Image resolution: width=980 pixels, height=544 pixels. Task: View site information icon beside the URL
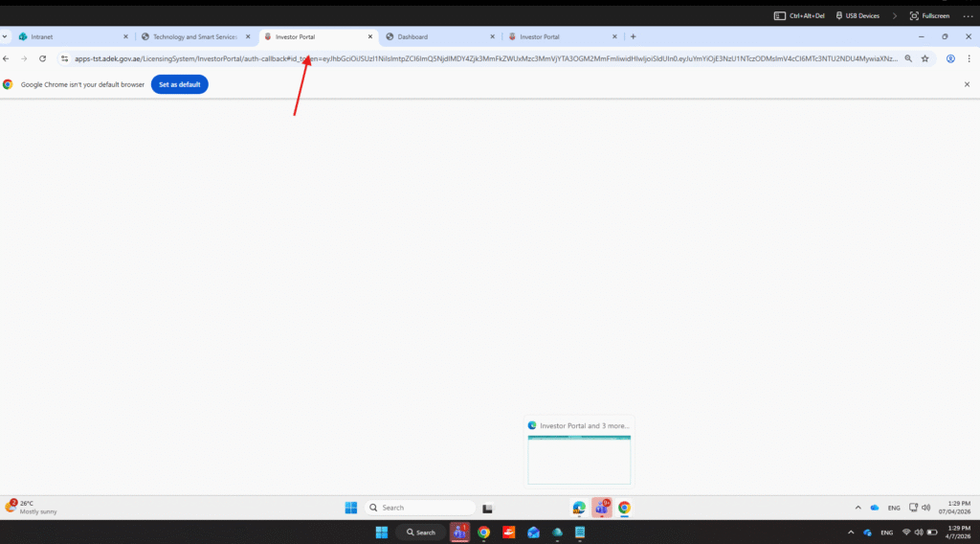(64, 58)
